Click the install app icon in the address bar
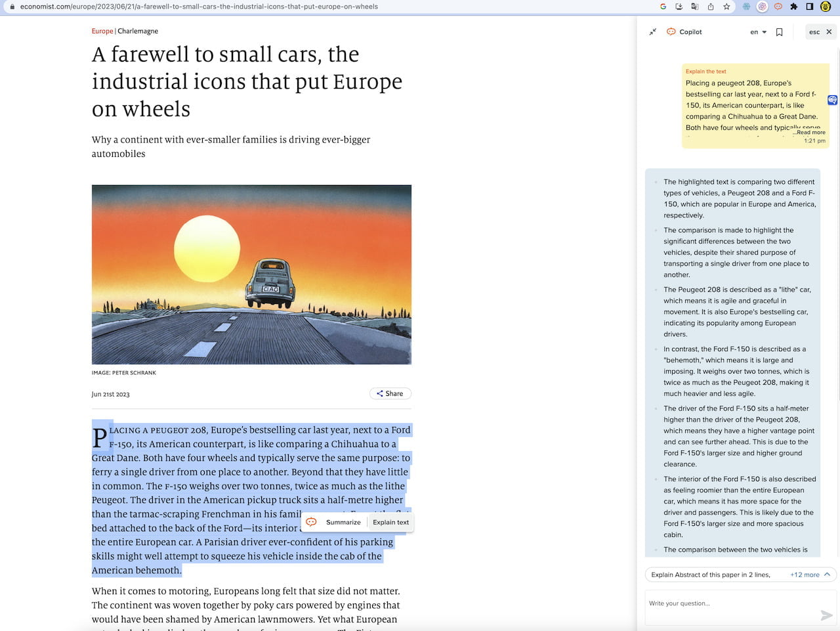840x631 pixels. click(x=679, y=7)
